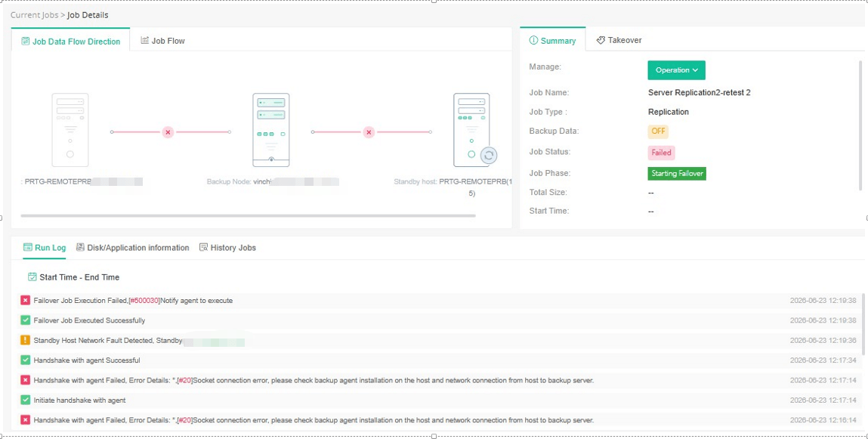This screenshot has width=868, height=439.
Task: Click success icon for Failover Job Executed Successfully
Action: [x=25, y=320]
